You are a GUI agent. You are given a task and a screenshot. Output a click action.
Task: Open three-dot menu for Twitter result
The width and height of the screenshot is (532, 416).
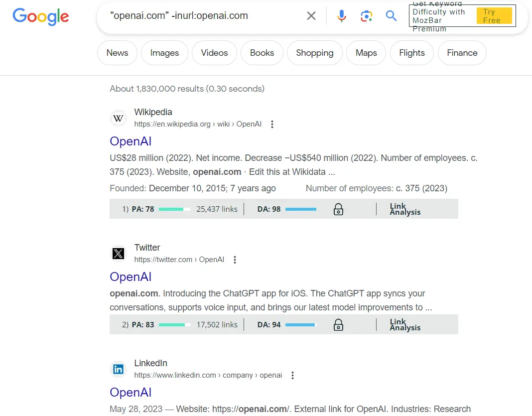tap(235, 260)
